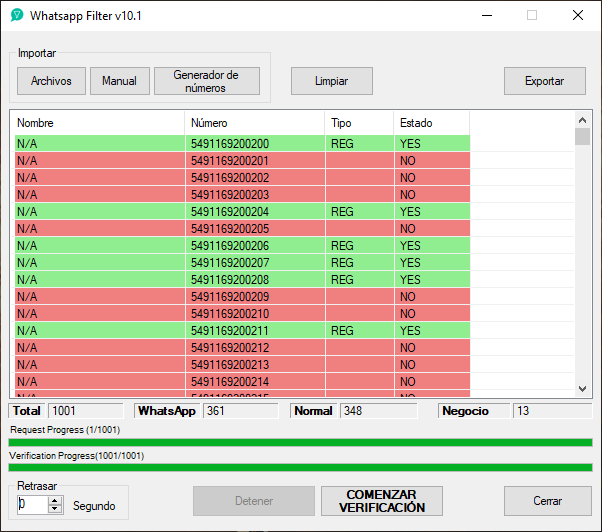Select row with number 5491169200214

pyautogui.click(x=242, y=382)
